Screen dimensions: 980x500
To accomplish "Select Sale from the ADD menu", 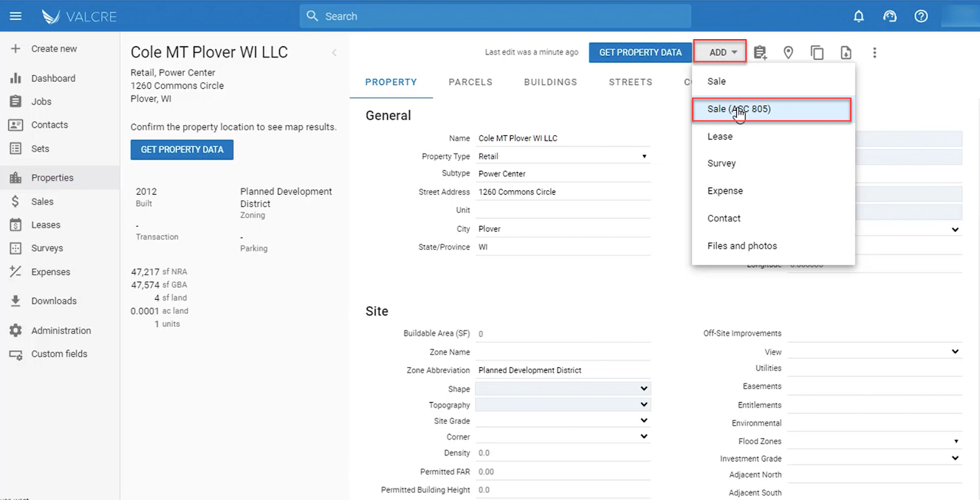I will 773,81.
